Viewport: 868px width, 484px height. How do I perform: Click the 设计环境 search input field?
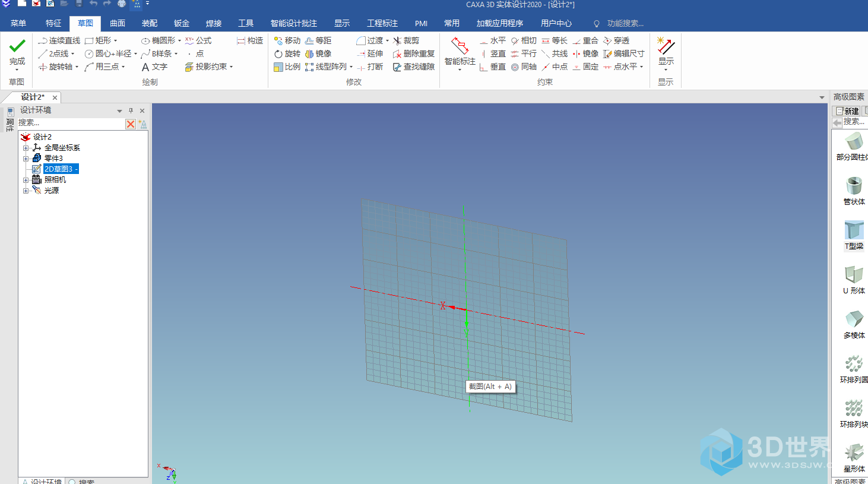(71, 123)
